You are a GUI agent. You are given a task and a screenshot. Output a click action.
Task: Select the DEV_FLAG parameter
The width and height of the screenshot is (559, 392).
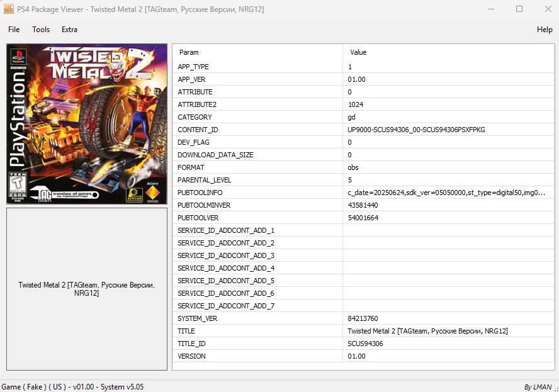tap(194, 142)
